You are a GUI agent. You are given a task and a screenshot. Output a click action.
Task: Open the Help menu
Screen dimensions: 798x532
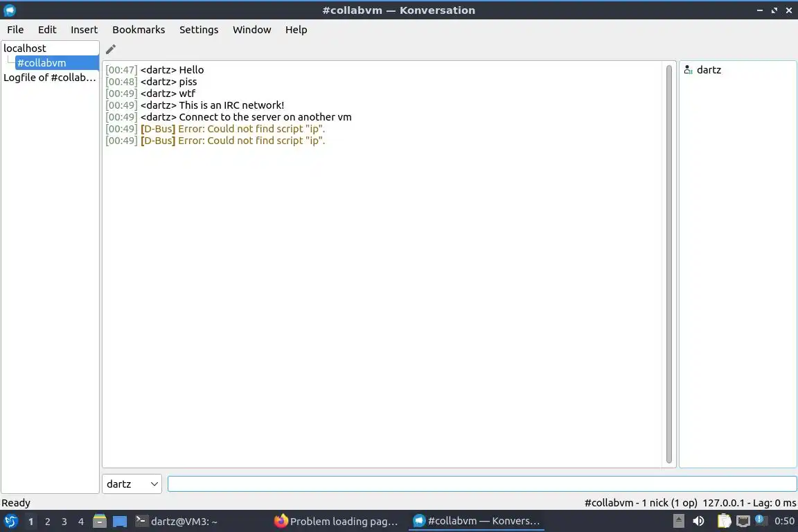(x=296, y=30)
